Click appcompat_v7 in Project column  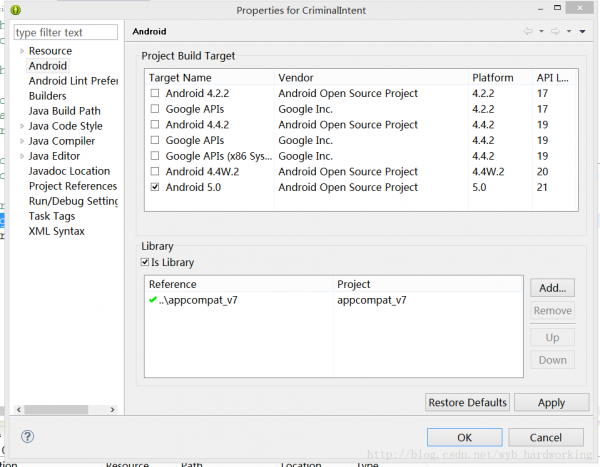pyautogui.click(x=372, y=300)
